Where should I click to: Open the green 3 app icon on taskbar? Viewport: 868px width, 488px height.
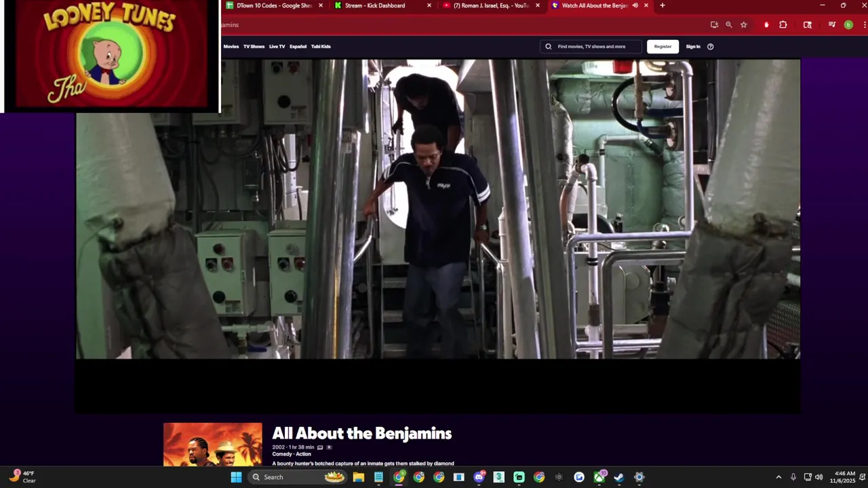point(499,477)
